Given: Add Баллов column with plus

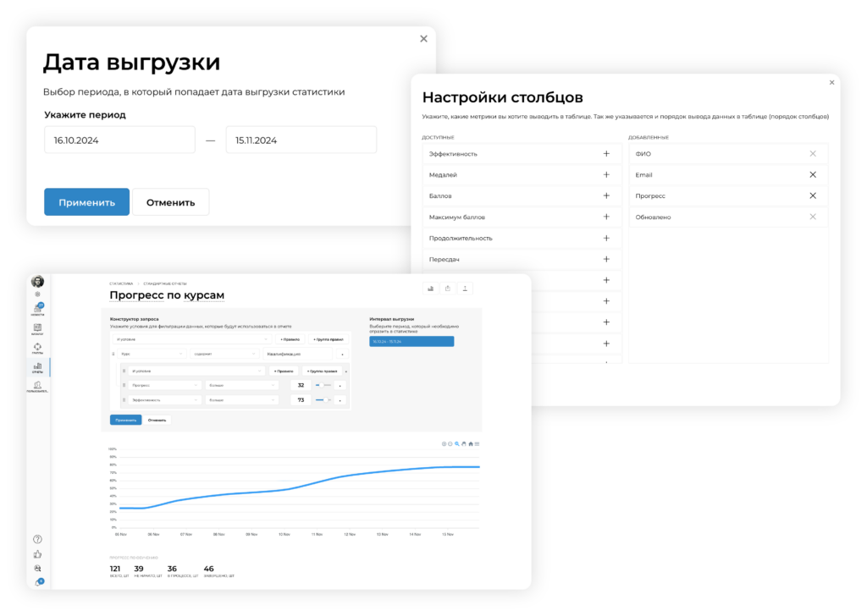Looking at the screenshot, I should click(606, 195).
